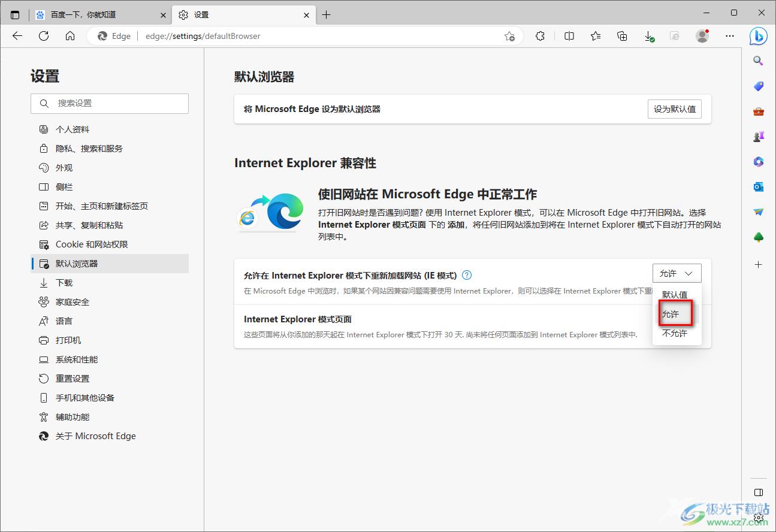Click the Internet Explorer 兼容性 heading
Image resolution: width=776 pixels, height=532 pixels.
tap(305, 163)
